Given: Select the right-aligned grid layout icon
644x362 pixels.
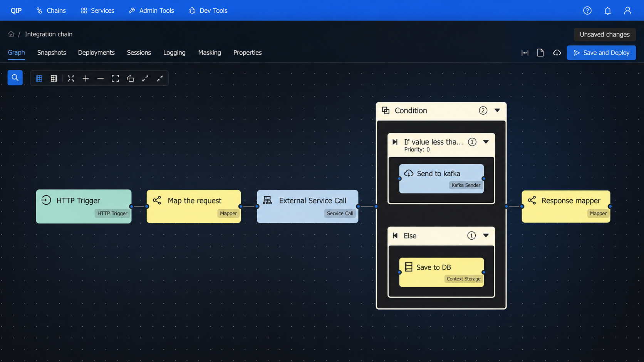Looking at the screenshot, I should tap(54, 78).
